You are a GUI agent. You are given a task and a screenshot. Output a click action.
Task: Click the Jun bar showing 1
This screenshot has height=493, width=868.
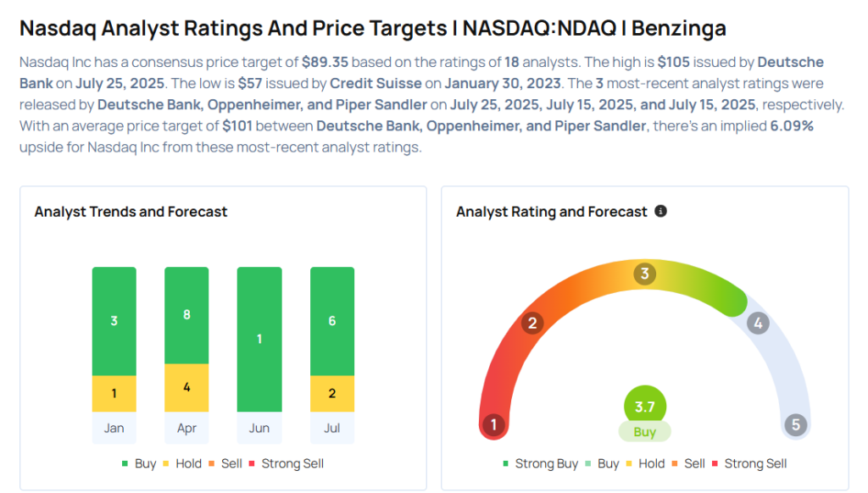click(259, 339)
